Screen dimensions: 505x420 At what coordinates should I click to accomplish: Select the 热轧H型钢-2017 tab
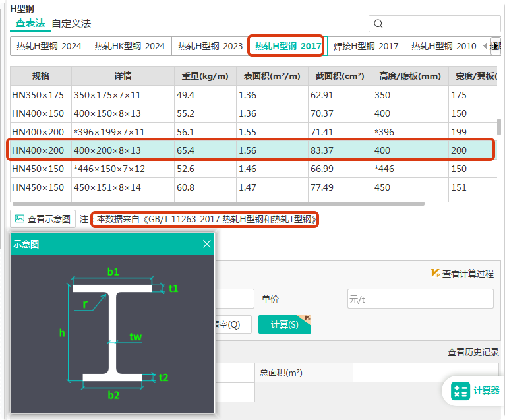[x=288, y=46]
